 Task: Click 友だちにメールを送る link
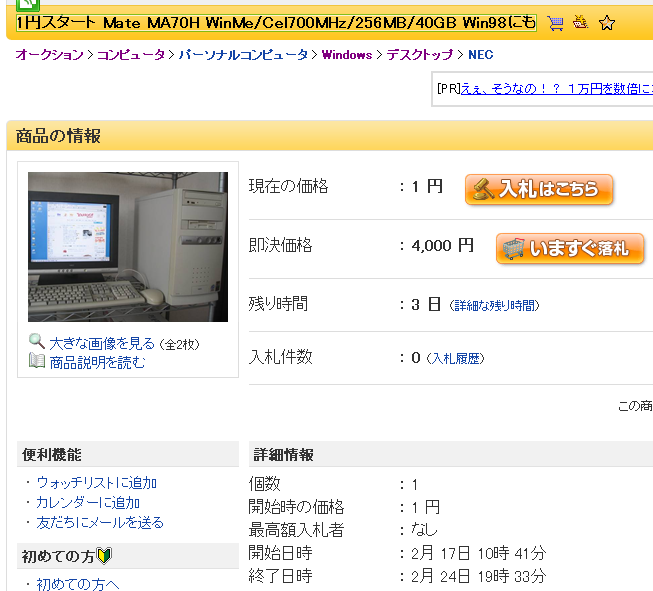(x=99, y=523)
